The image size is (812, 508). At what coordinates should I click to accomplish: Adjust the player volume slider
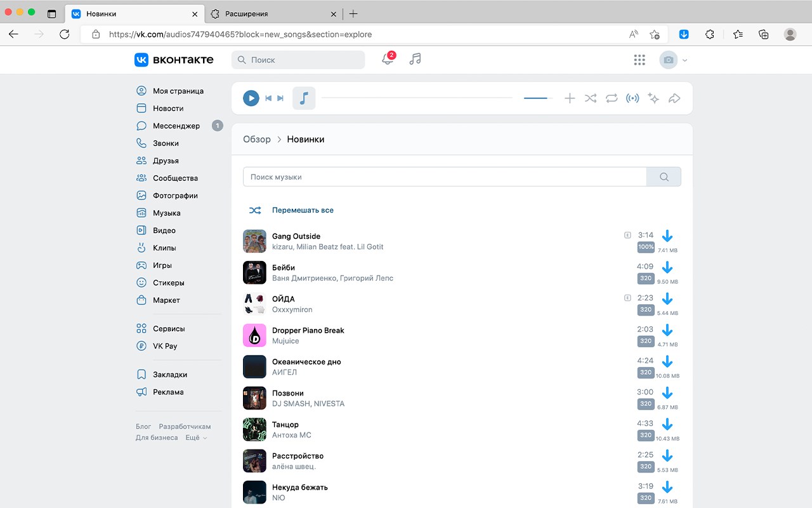(x=538, y=98)
